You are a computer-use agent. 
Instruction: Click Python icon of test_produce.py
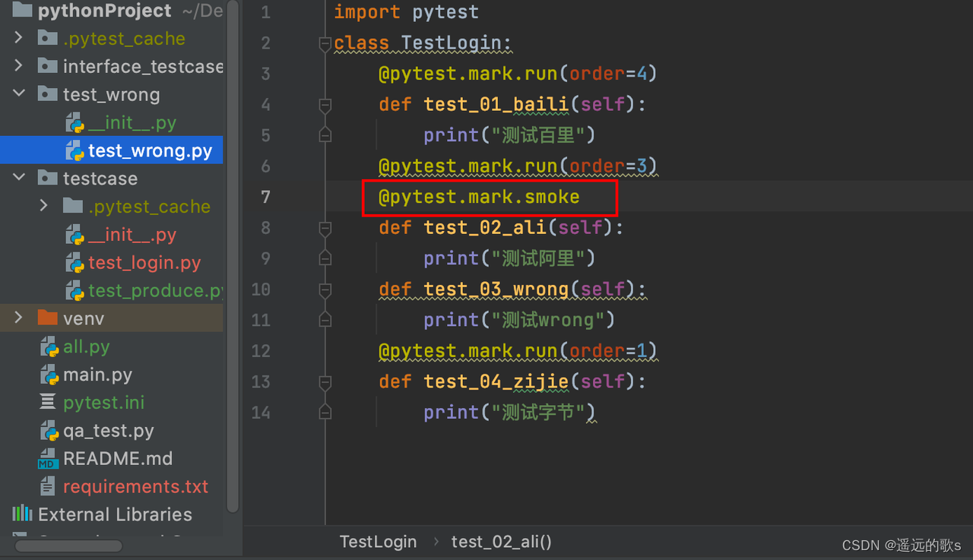[x=74, y=290]
